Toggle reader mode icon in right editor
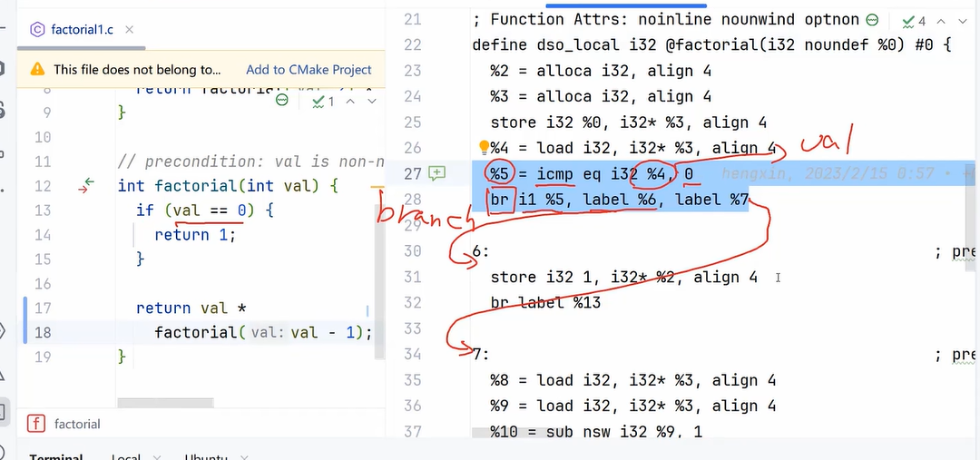Image resolution: width=980 pixels, height=460 pixels. click(872, 20)
